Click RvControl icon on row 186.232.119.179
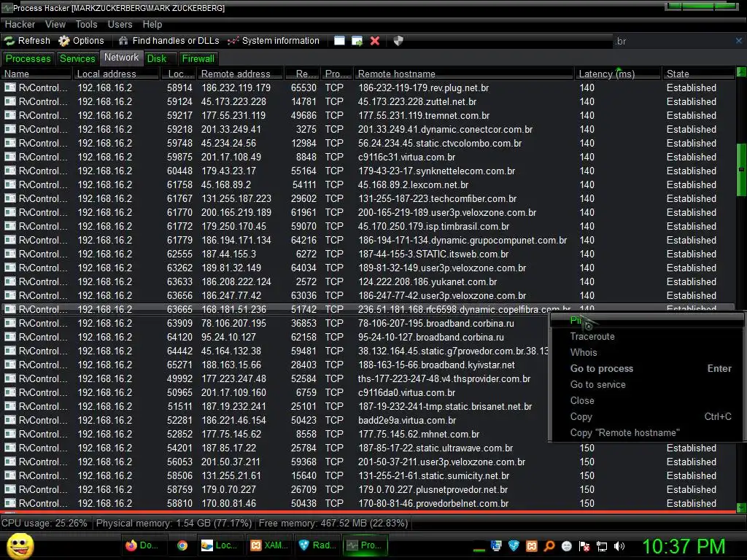Viewport: 747px width, 560px height. pyautogui.click(x=10, y=87)
